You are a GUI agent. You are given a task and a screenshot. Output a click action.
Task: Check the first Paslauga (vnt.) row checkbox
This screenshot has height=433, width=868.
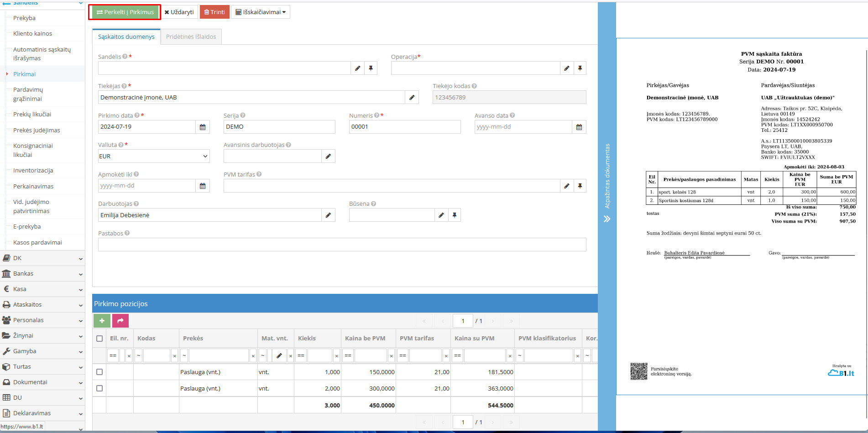click(99, 372)
